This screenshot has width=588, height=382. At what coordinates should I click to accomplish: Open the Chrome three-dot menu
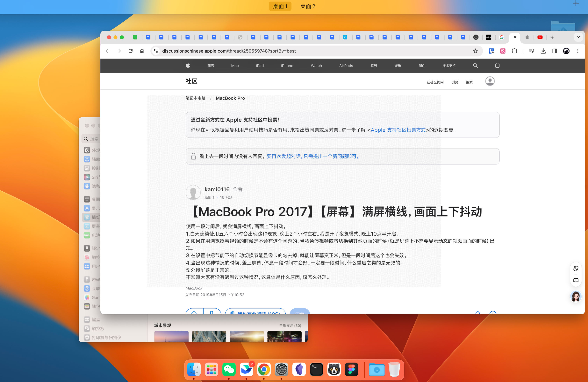(x=578, y=51)
